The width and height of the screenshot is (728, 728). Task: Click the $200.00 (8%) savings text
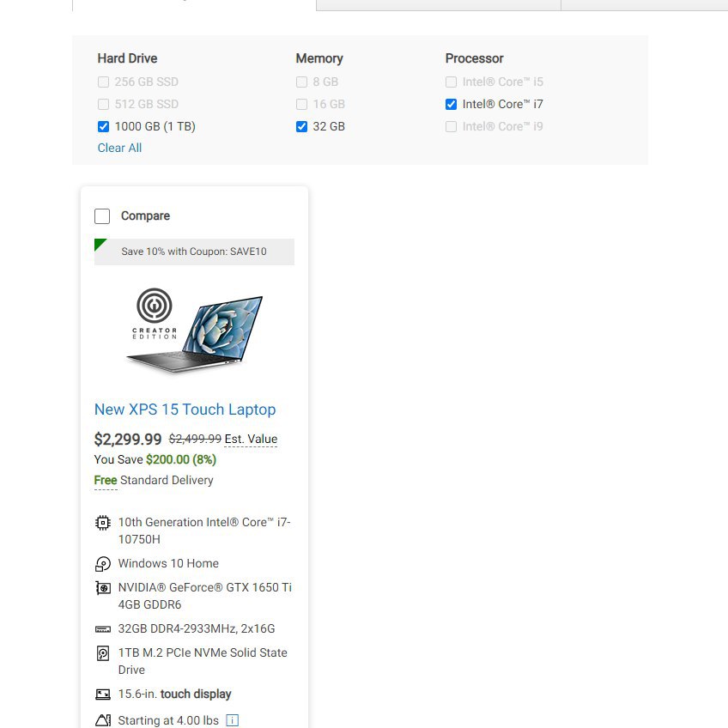tap(181, 459)
